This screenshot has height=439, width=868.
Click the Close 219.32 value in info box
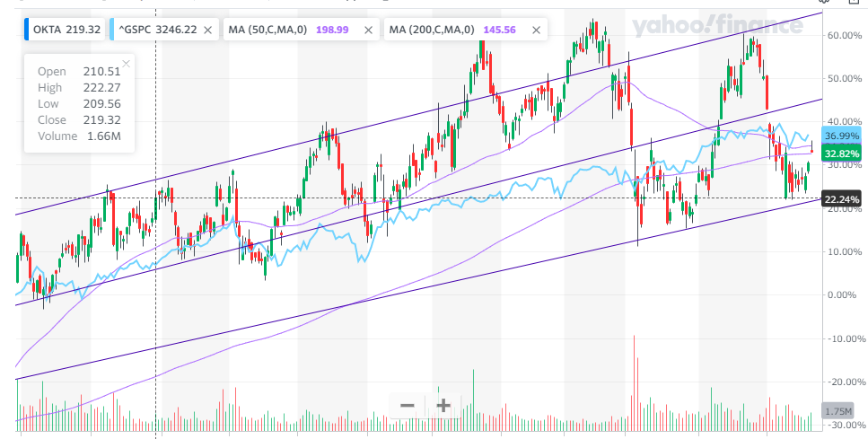[101, 120]
